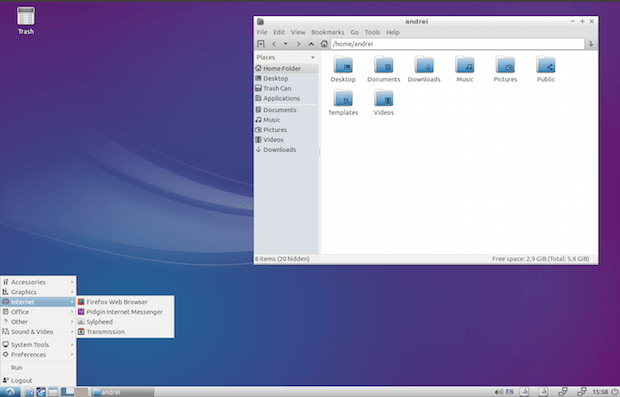This screenshot has width=620, height=397.
Task: Launch the web browser from the taskbar launcher
Action: click(41, 392)
